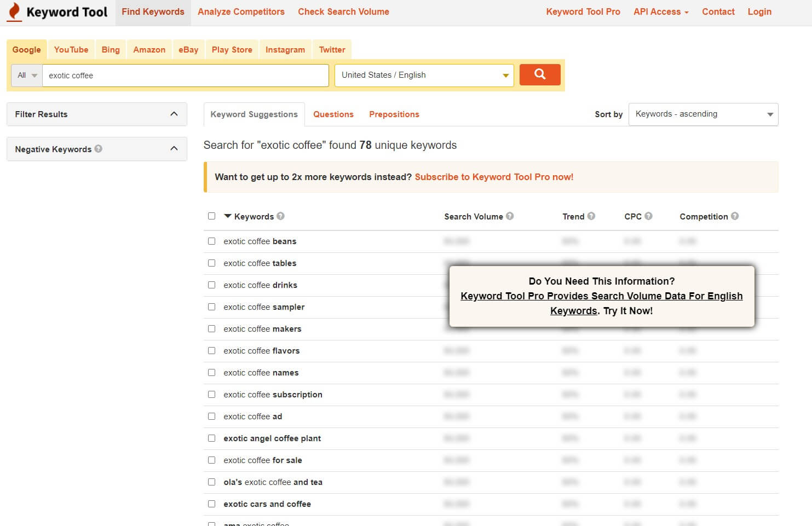812x526 pixels.
Task: Click the popup 'Keyword Tool Pro Provides Search Volume' link
Action: [601, 303]
